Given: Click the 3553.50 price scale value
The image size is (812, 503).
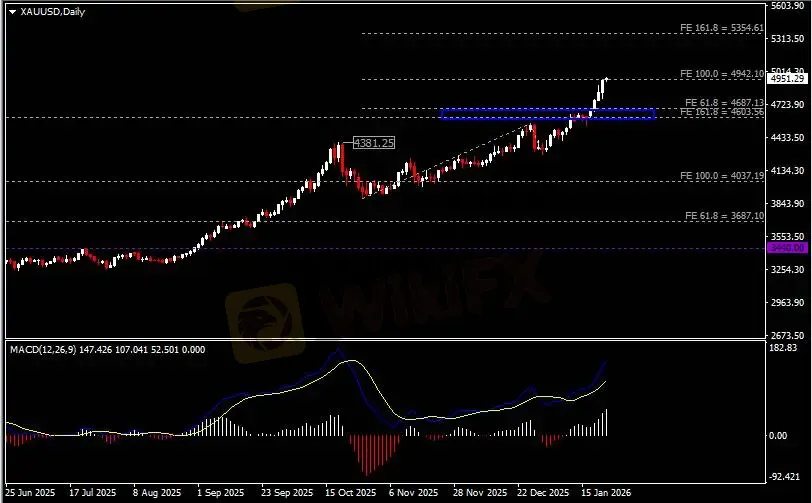Looking at the screenshot, I should pyautogui.click(x=788, y=236).
